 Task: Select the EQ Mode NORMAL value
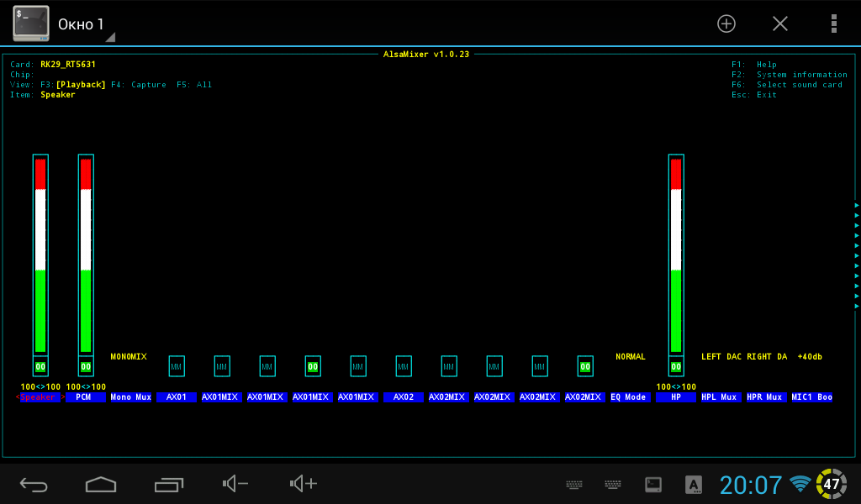tap(631, 357)
